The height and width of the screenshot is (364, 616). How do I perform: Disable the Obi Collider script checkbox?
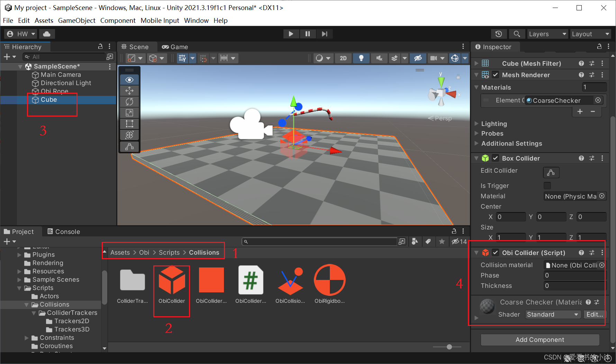[496, 253]
